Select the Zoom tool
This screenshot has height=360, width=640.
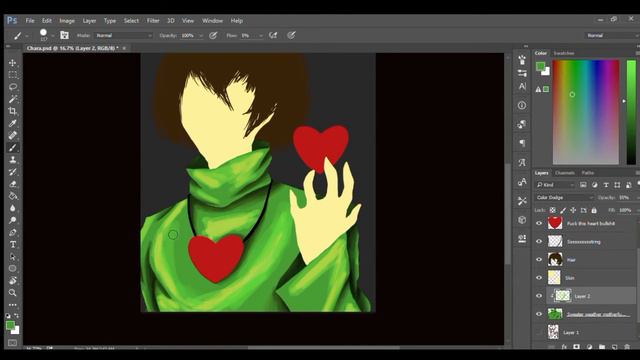(13, 293)
